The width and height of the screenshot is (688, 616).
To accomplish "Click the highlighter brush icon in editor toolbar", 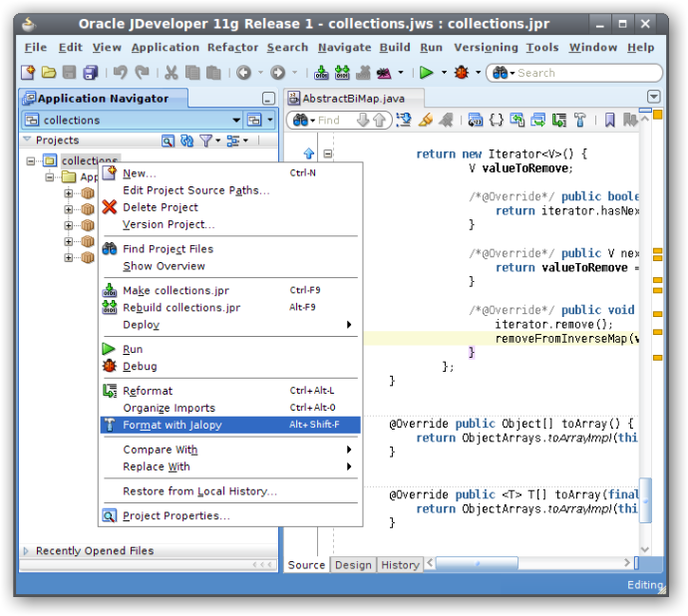I will pos(425,120).
